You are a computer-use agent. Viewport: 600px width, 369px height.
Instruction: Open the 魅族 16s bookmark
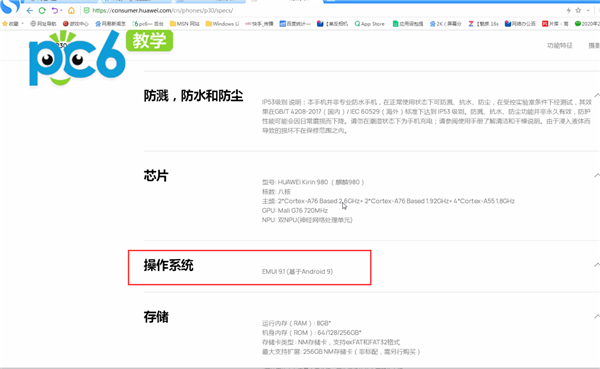pyautogui.click(x=484, y=24)
